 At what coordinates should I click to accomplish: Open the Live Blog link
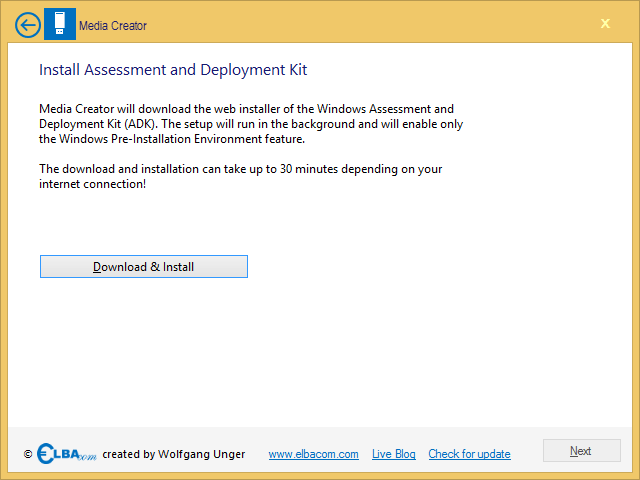point(393,454)
